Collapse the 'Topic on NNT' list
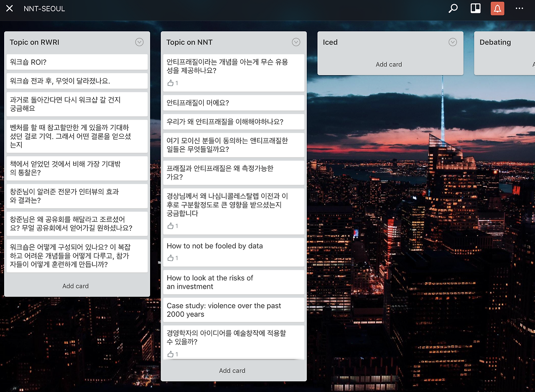The width and height of the screenshot is (535, 392). pos(296,42)
